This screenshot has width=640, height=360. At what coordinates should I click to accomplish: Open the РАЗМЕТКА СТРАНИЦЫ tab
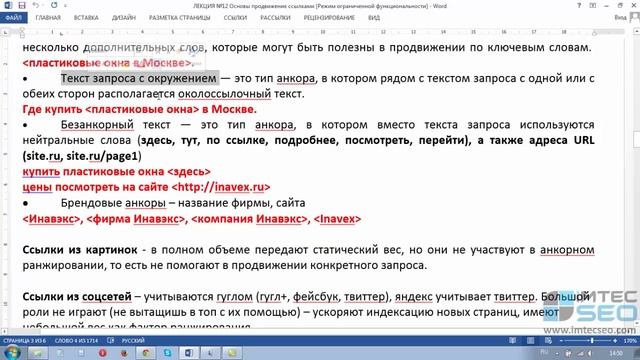(x=180, y=18)
